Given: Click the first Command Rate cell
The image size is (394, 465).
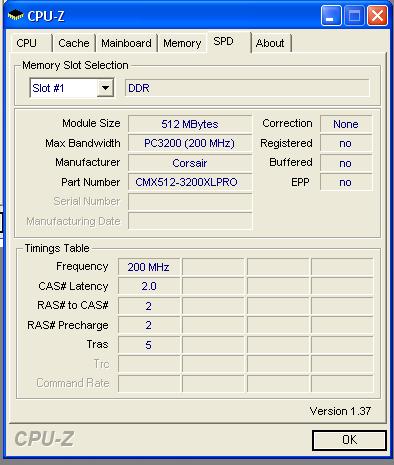Looking at the screenshot, I should [x=149, y=383].
